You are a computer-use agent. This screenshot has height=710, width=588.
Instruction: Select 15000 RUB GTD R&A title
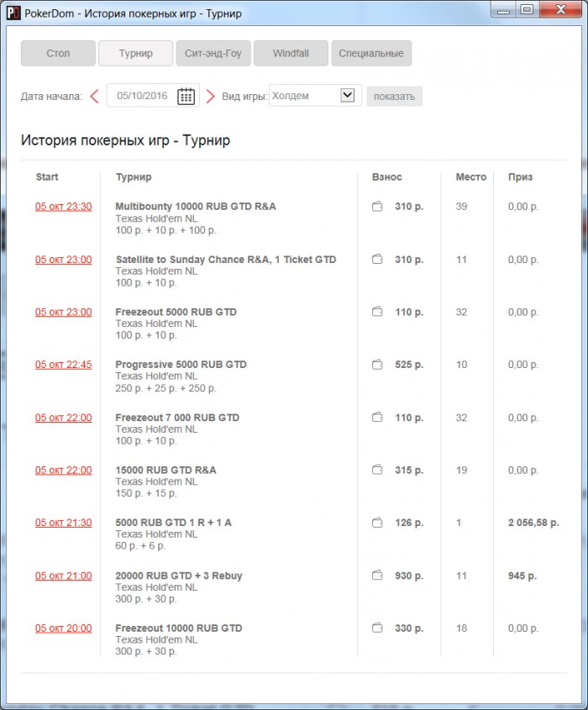click(x=165, y=470)
